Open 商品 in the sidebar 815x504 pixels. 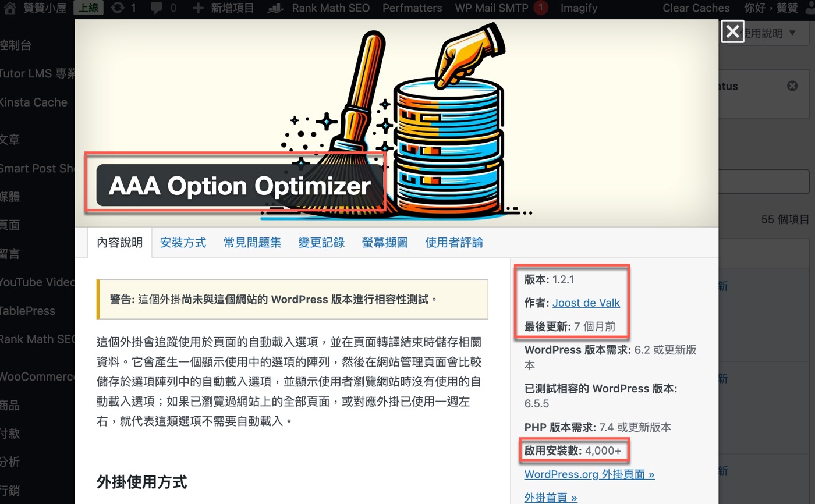[10, 405]
